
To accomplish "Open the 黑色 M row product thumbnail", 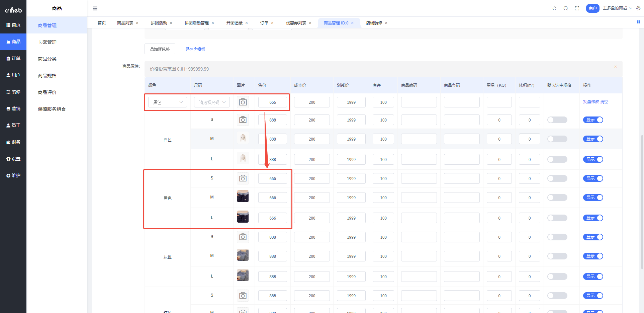I will [243, 196].
